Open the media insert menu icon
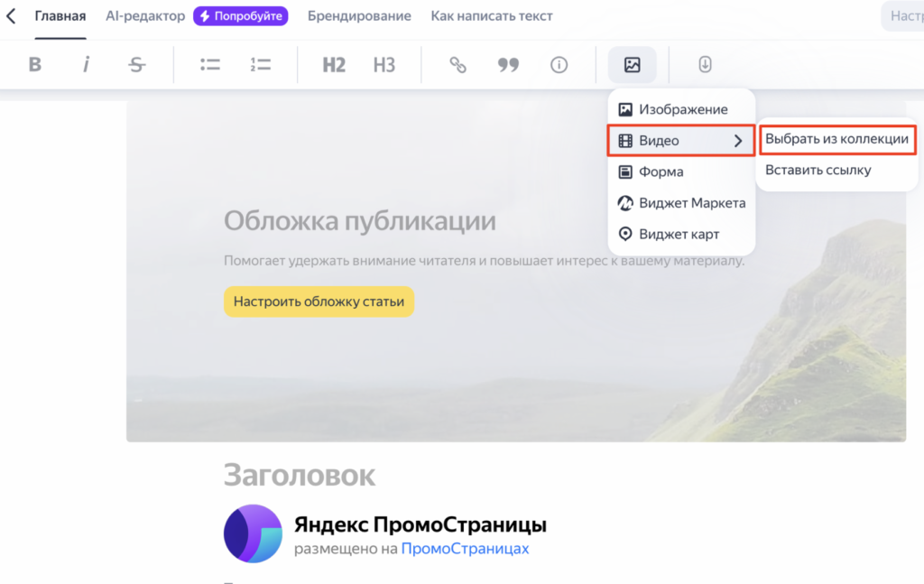 tap(633, 64)
